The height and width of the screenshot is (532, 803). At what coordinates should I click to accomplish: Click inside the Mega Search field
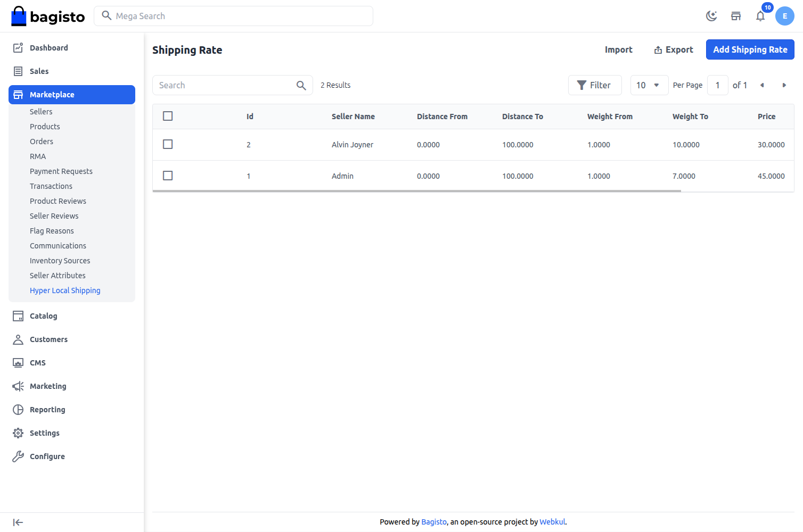pyautogui.click(x=233, y=16)
